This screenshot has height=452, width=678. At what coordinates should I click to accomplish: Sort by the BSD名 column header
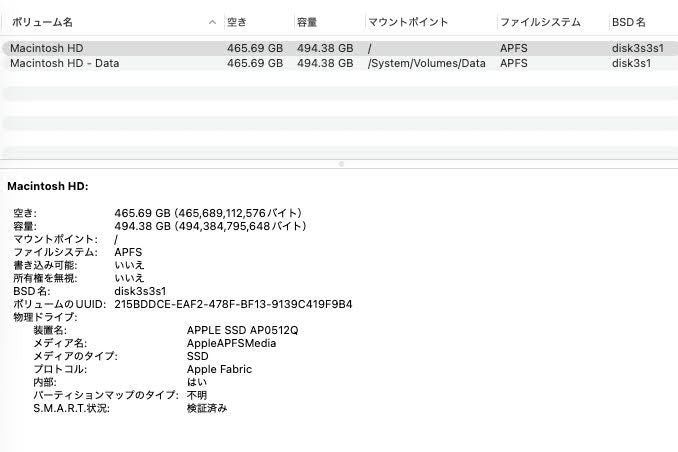pyautogui.click(x=630, y=22)
